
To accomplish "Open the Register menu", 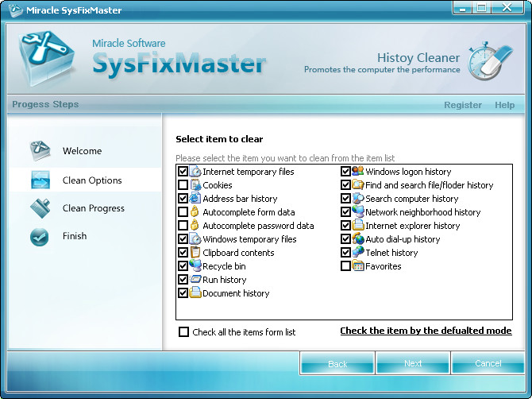I will [x=463, y=105].
